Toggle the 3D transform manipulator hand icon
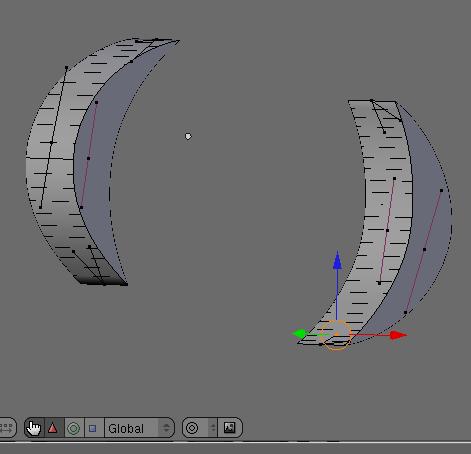Screen dimensions: 471x454 pos(34,428)
